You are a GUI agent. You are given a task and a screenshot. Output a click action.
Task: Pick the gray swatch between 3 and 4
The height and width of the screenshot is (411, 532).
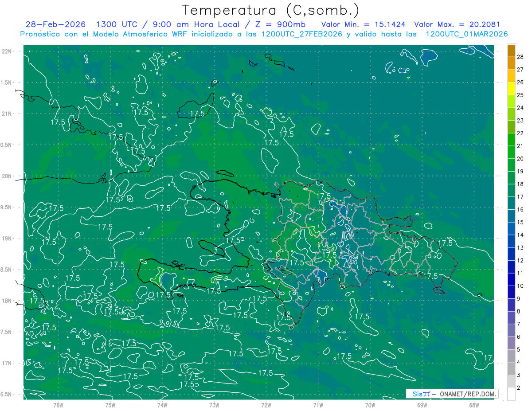511,368
